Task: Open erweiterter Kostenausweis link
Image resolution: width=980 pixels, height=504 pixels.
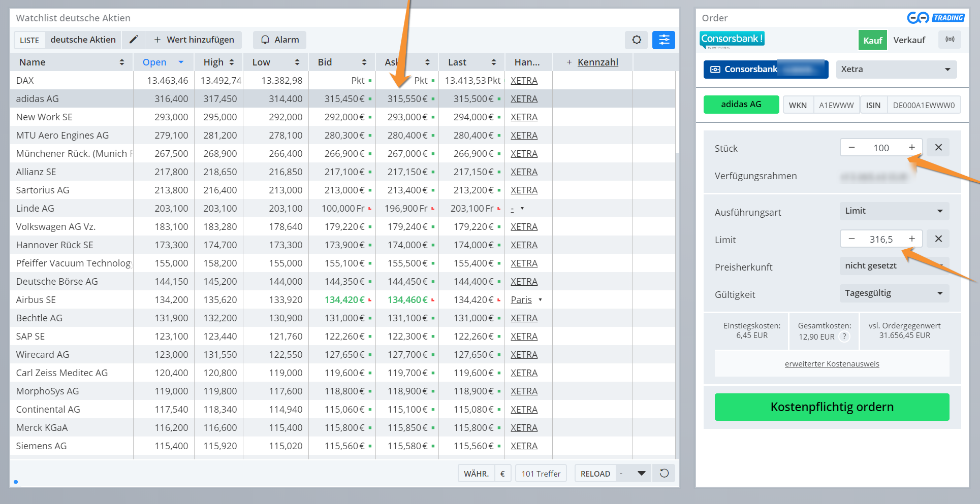Action: coord(832,363)
